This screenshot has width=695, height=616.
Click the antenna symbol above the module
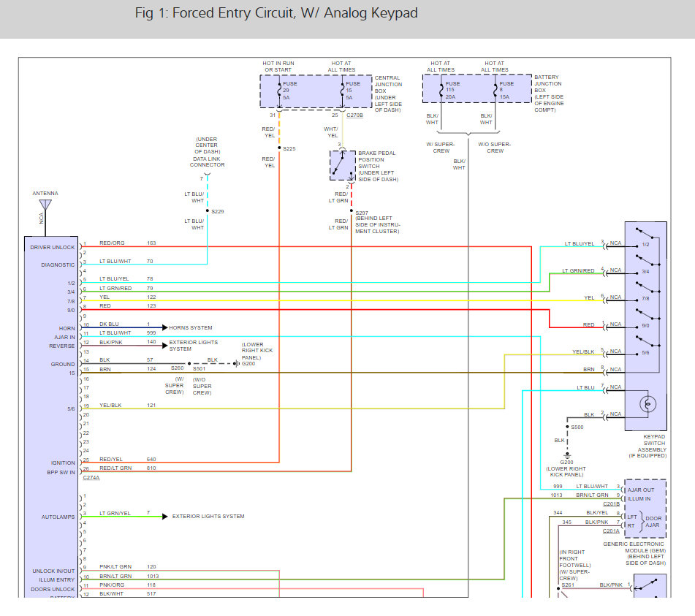click(x=45, y=205)
